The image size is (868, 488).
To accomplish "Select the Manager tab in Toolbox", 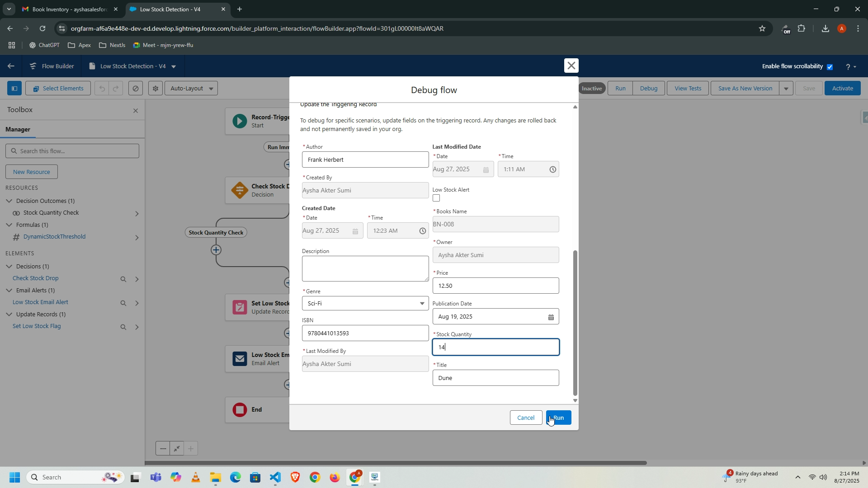I will point(18,130).
